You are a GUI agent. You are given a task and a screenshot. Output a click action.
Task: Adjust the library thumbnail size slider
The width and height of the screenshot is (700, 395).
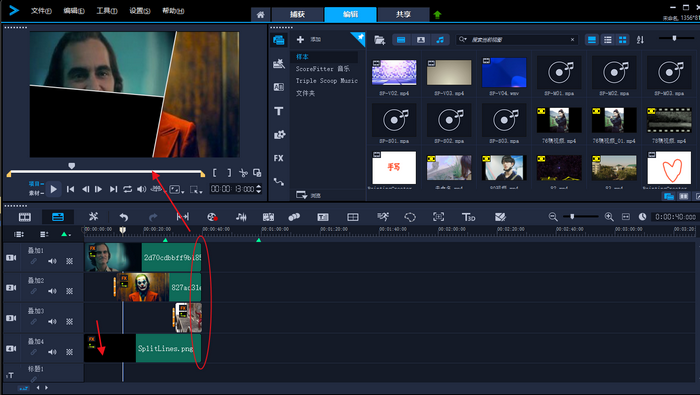pos(674,38)
